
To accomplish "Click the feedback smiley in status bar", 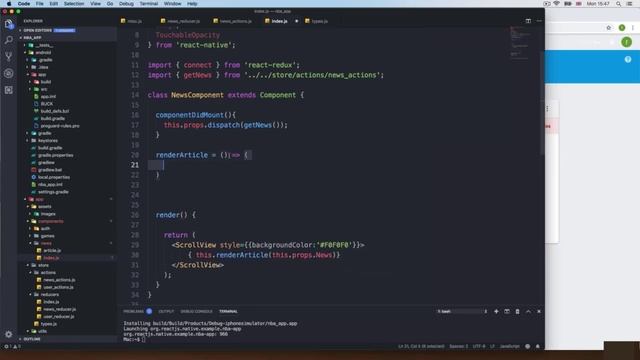I will [x=527, y=346].
